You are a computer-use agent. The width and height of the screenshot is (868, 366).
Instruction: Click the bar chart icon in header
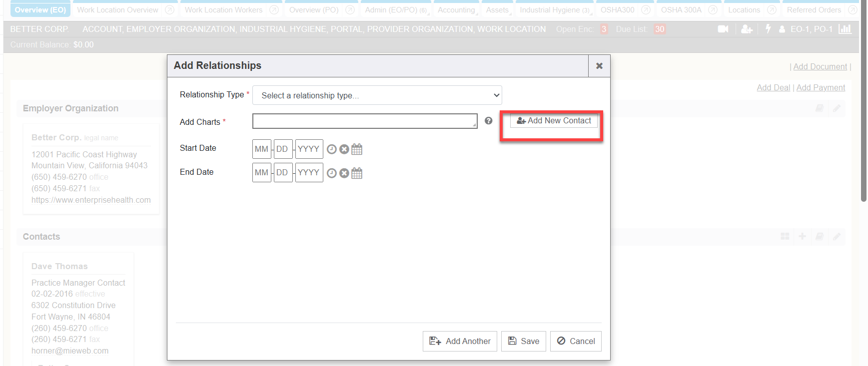pos(845,29)
